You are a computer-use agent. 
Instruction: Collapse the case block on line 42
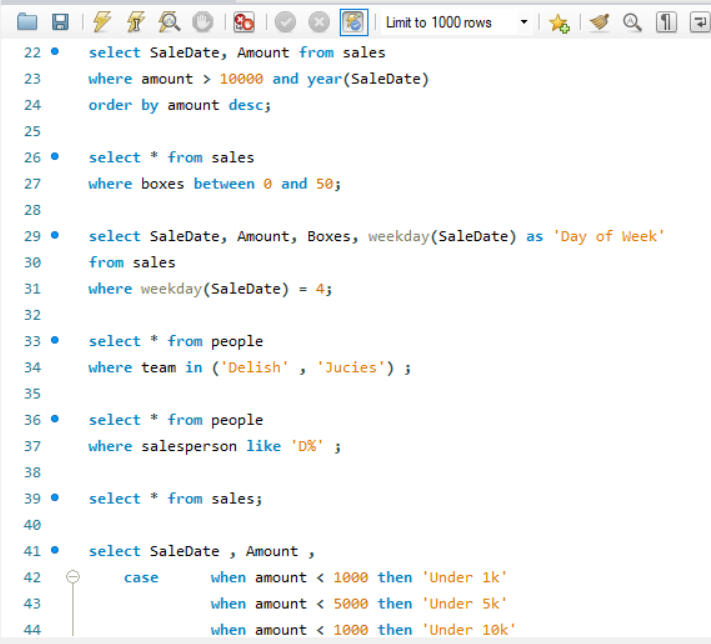[72, 577]
